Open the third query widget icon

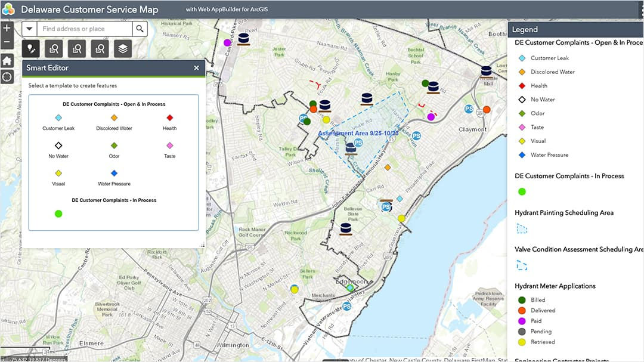[x=100, y=48]
